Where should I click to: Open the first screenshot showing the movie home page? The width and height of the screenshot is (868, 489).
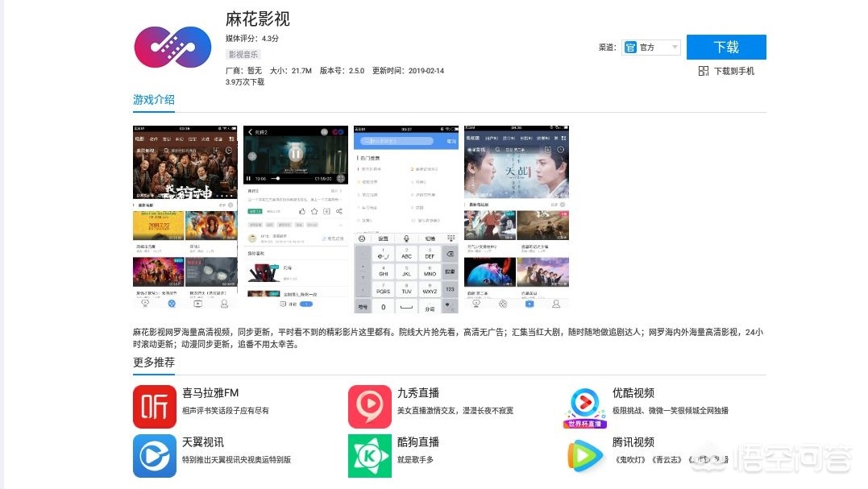pos(185,218)
